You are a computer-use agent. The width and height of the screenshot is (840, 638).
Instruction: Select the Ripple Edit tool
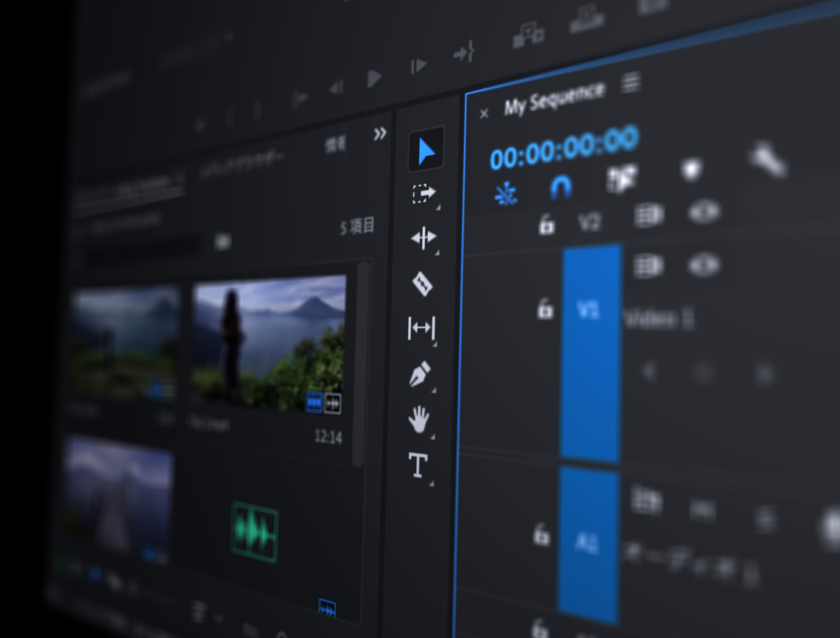[423, 238]
